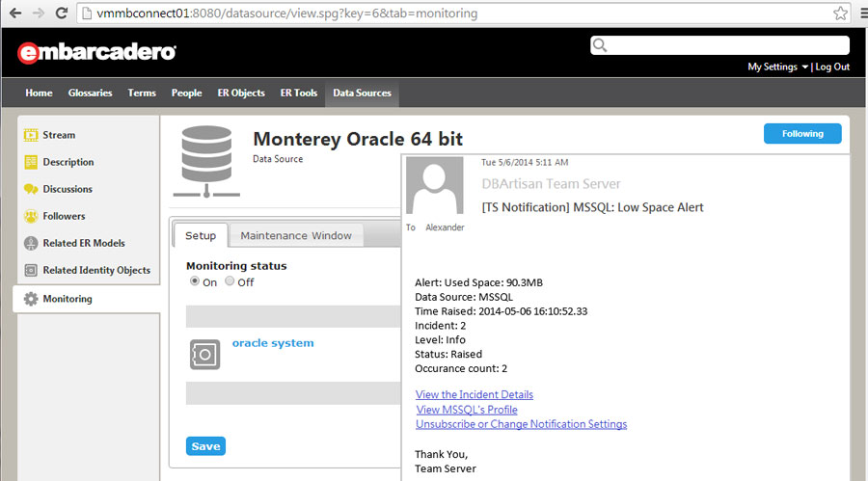
Task: Select Description in the sidebar
Action: click(68, 162)
